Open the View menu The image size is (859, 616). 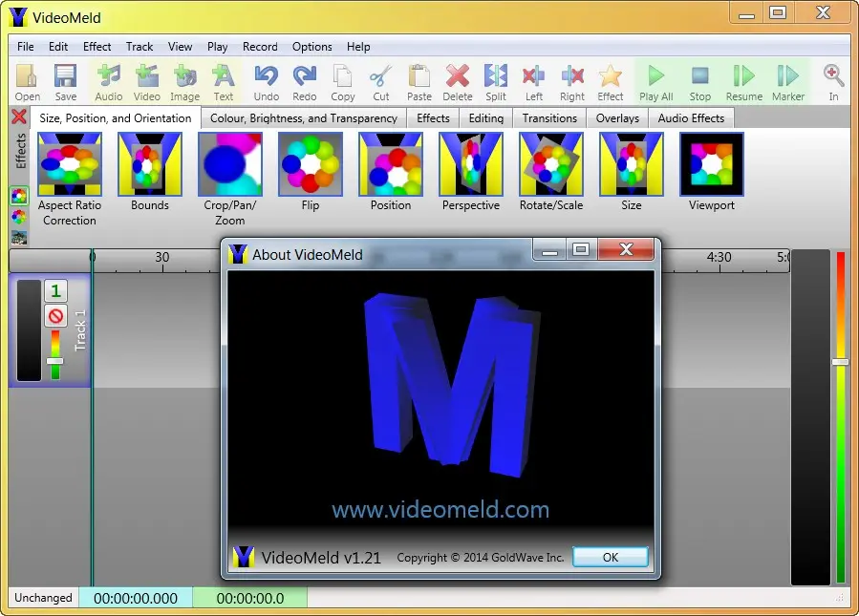[180, 47]
